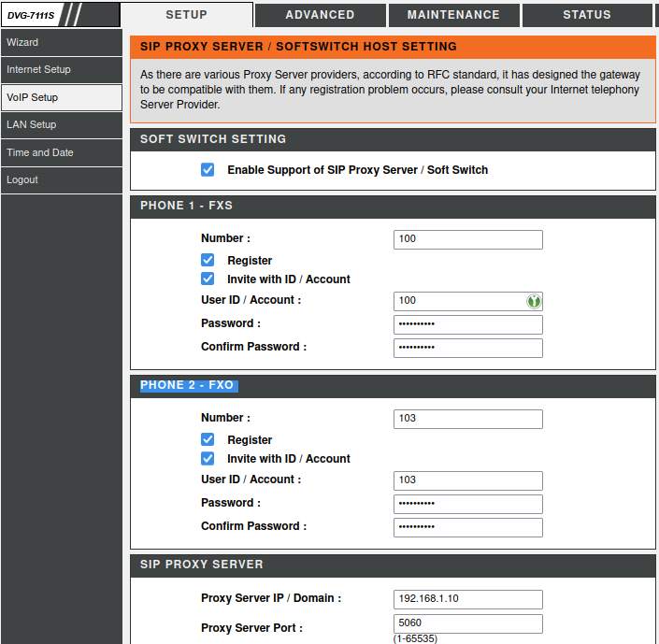The image size is (659, 644).
Task: Select the Setup tab
Action: [186, 15]
